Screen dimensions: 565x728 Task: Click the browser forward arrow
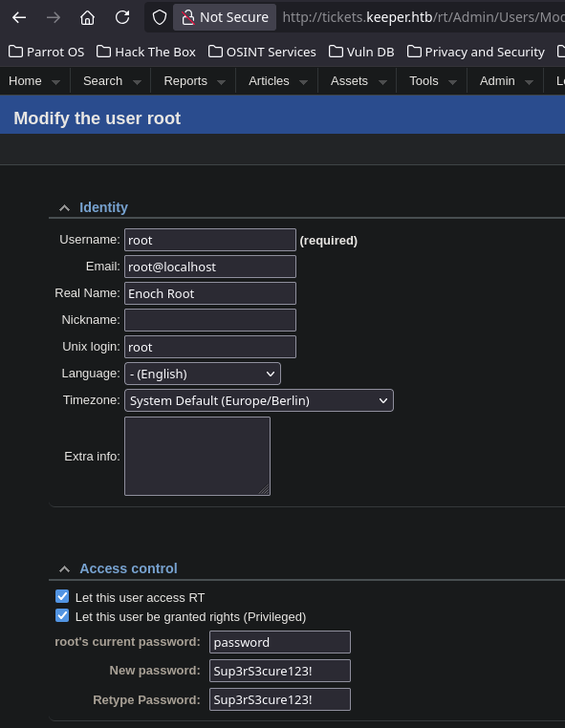point(54,17)
